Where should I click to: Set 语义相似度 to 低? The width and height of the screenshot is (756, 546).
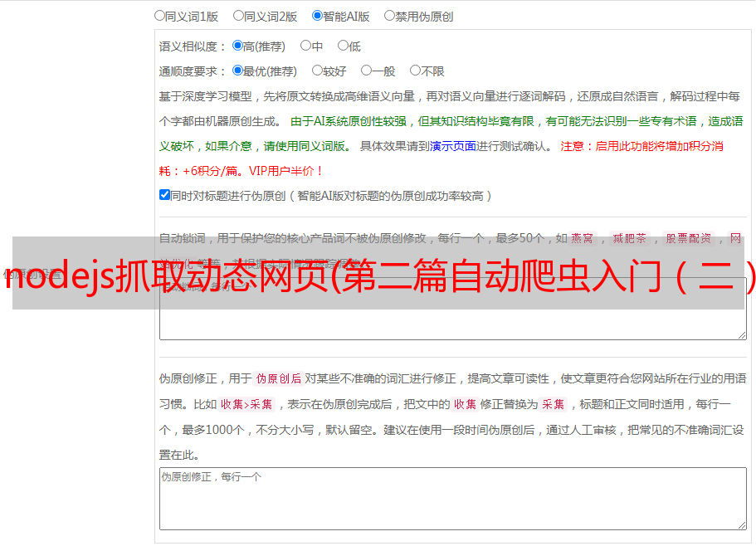(x=343, y=46)
